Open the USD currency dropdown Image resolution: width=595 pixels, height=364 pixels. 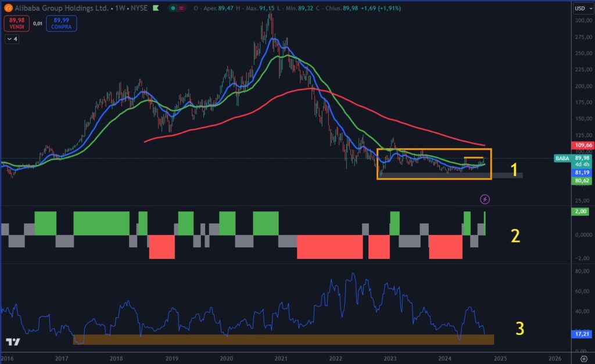tap(582, 8)
